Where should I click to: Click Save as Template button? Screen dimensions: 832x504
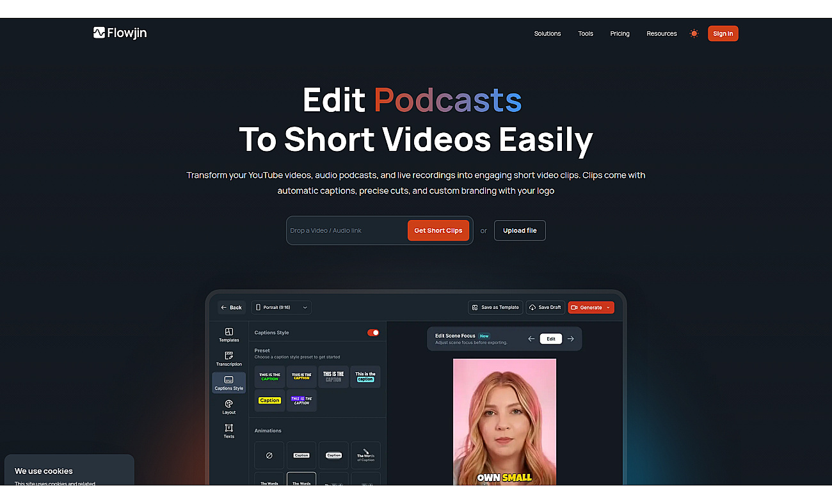click(495, 308)
